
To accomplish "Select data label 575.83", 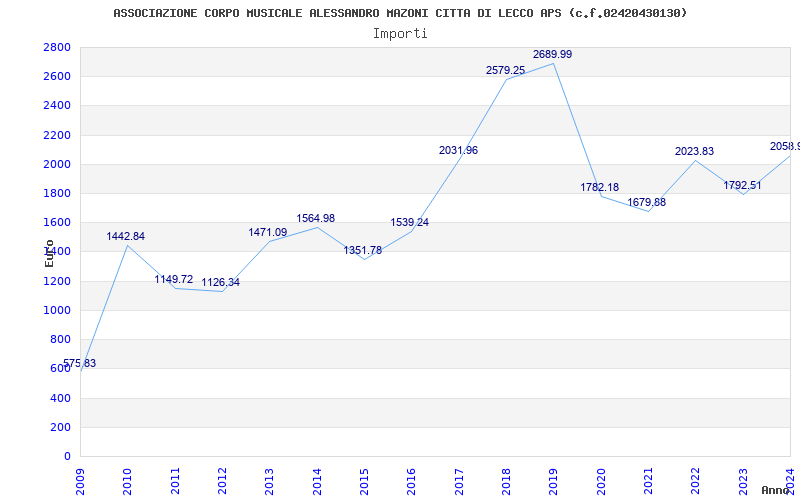I will [x=79, y=363].
